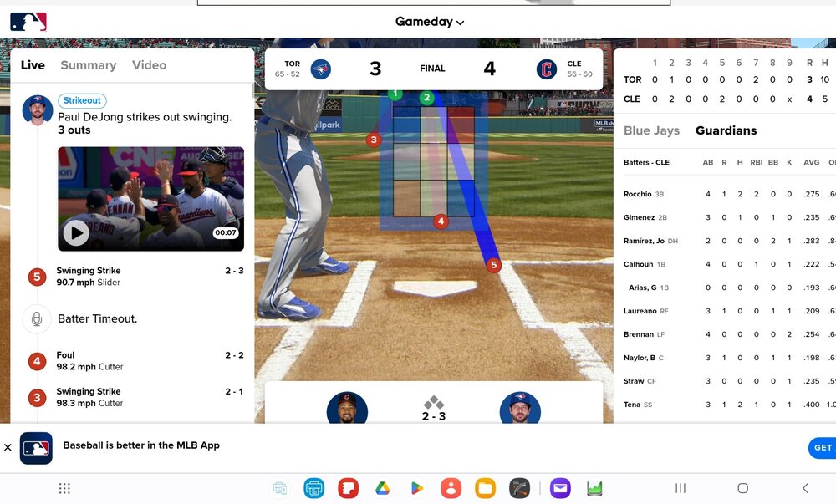Launch Google Drive from the taskbar
This screenshot has height=504, width=836.
382,489
